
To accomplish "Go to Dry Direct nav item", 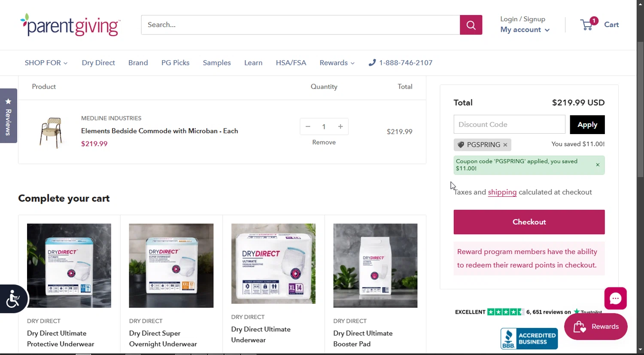I will (98, 63).
